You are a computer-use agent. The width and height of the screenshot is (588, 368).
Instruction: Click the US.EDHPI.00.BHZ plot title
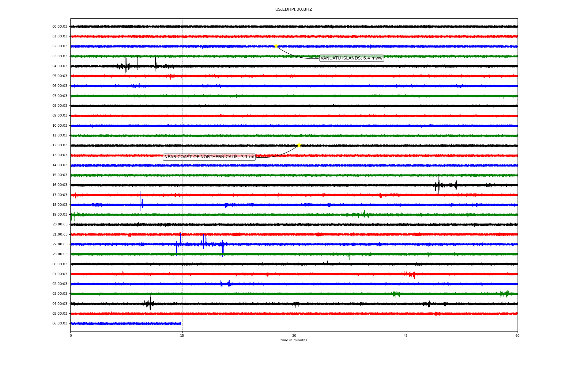[x=293, y=10]
